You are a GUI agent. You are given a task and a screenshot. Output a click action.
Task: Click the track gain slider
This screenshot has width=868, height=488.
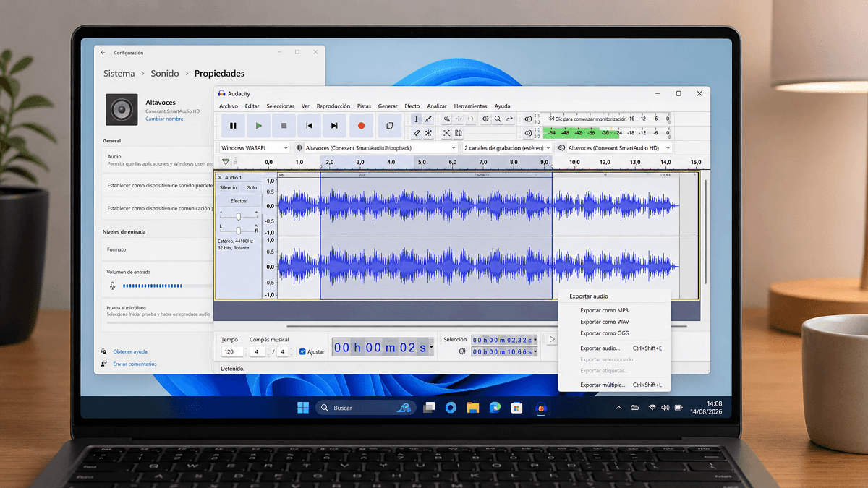(239, 216)
